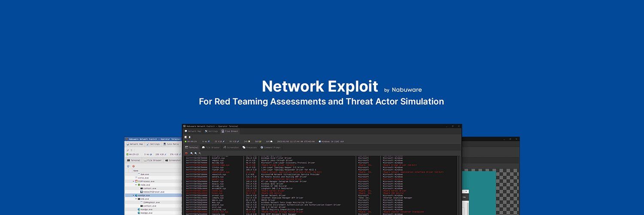
Task: Close the right background dark window
Action: [x=516, y=139]
